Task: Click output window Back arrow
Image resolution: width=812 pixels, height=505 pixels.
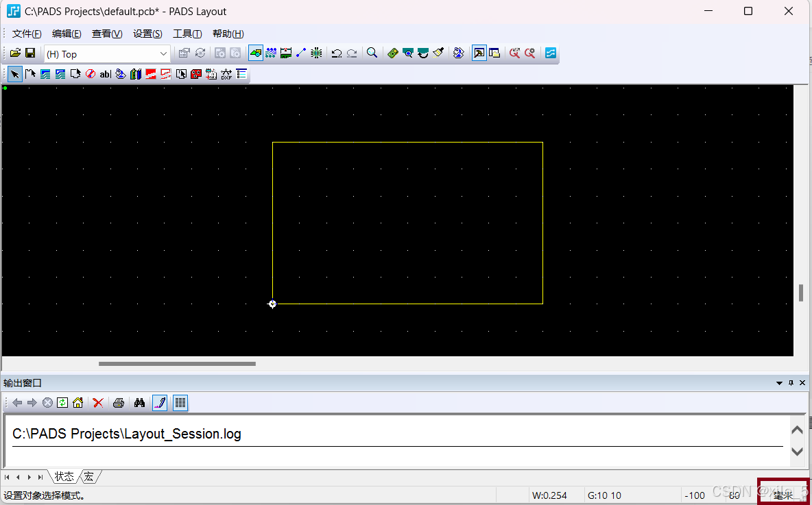Action: [x=17, y=402]
